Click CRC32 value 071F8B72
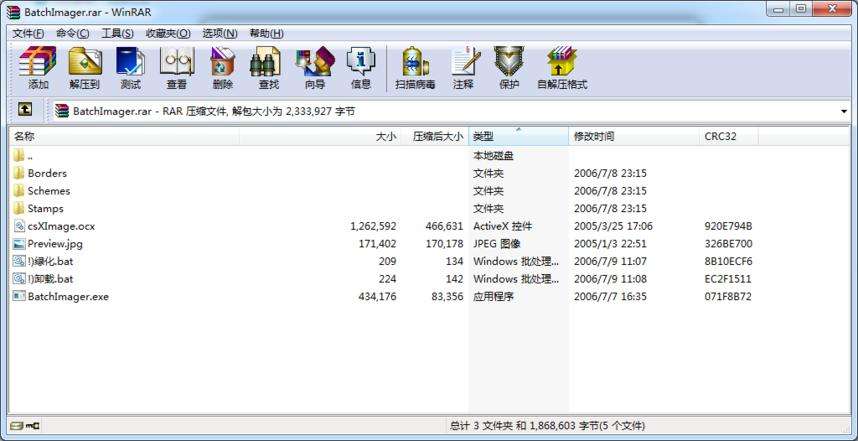 tap(728, 297)
